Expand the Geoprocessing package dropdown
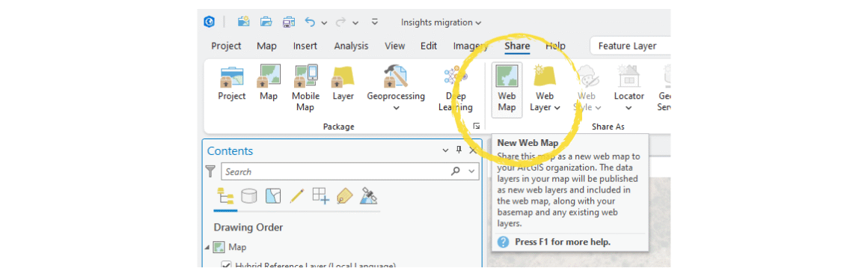This screenshot has height=277, width=868. point(396,108)
